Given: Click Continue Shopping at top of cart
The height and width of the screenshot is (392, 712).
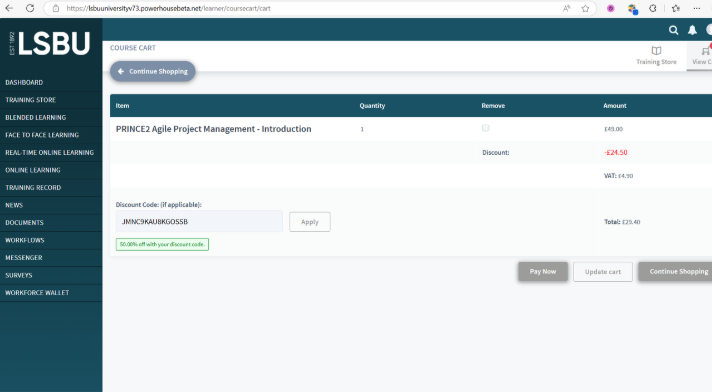Looking at the screenshot, I should pos(153,71).
